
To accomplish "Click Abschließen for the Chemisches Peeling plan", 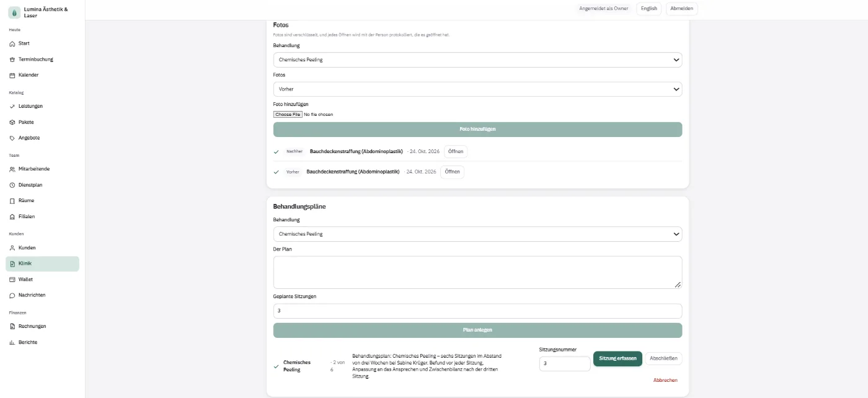I will [x=663, y=358].
